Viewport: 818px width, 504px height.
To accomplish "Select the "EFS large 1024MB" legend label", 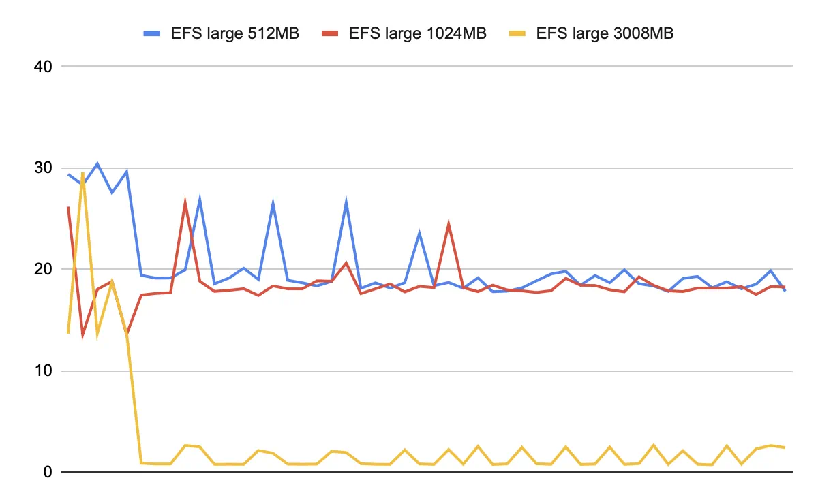I will [x=417, y=33].
